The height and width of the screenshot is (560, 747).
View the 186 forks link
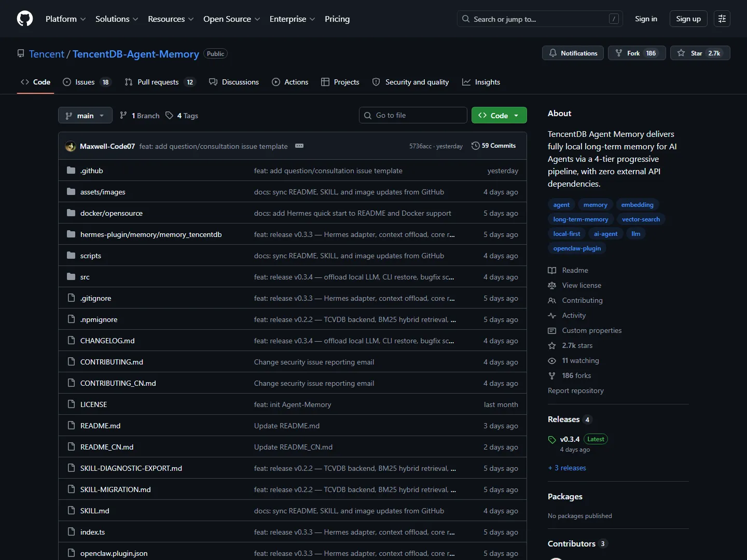(x=570, y=375)
